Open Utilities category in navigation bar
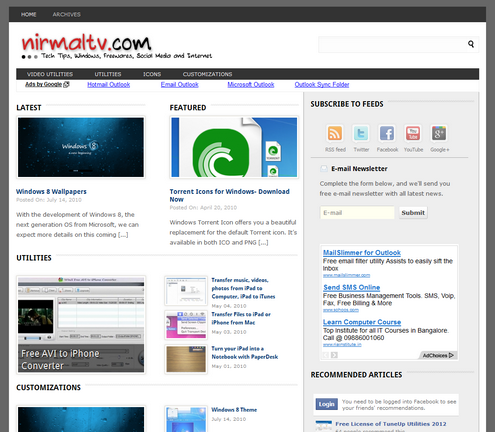 click(108, 74)
